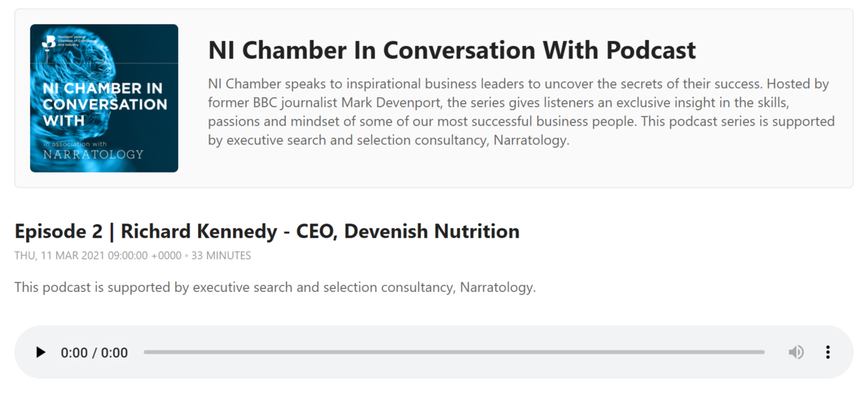The image size is (868, 401).
Task: Click the audio player progress bar
Action: (x=454, y=352)
